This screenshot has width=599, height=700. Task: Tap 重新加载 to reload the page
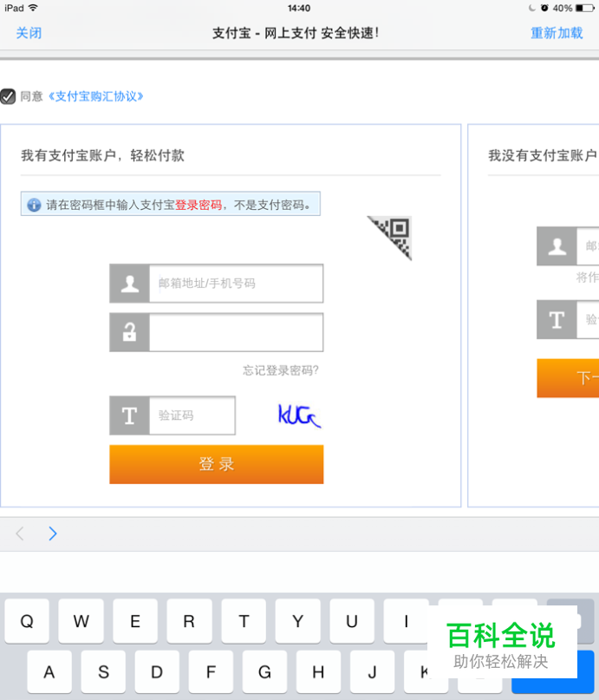[557, 33]
